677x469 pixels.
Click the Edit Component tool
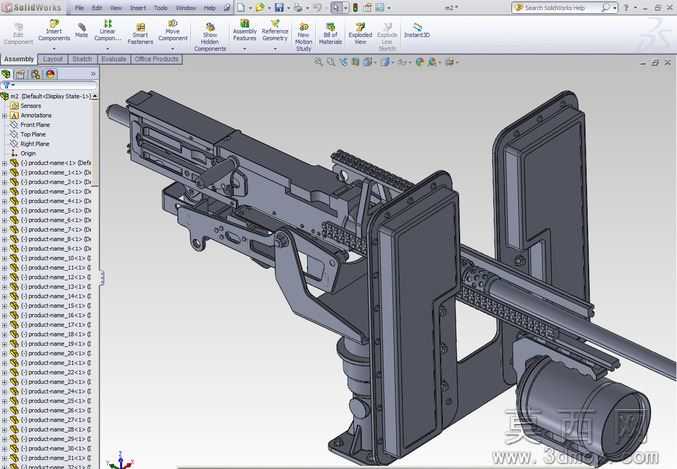(x=18, y=34)
